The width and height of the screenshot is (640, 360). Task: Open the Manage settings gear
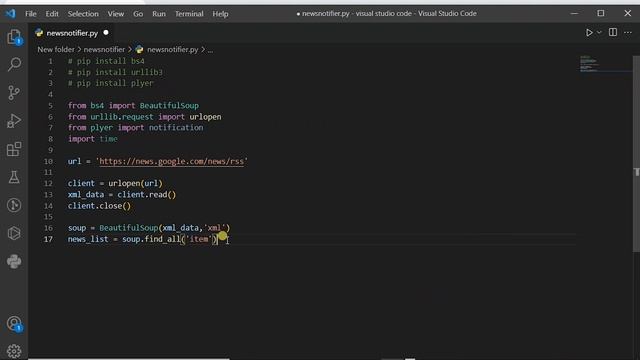click(x=14, y=351)
